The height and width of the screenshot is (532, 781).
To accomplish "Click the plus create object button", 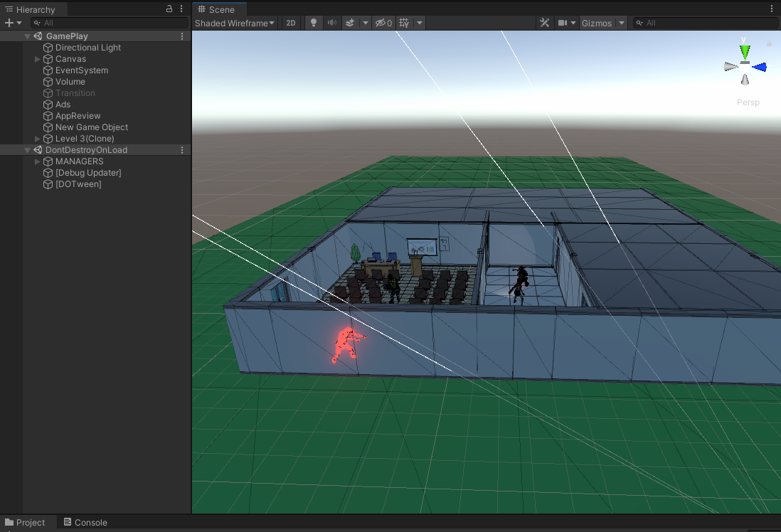I will pos(9,23).
